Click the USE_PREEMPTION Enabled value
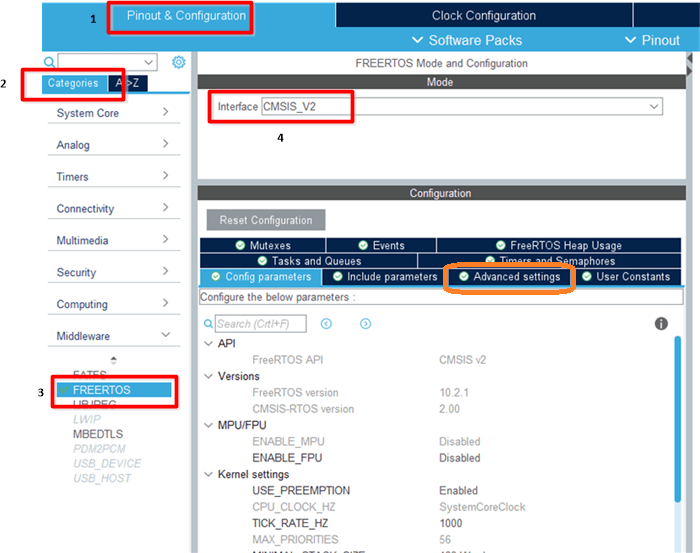The image size is (700, 553). tap(458, 491)
